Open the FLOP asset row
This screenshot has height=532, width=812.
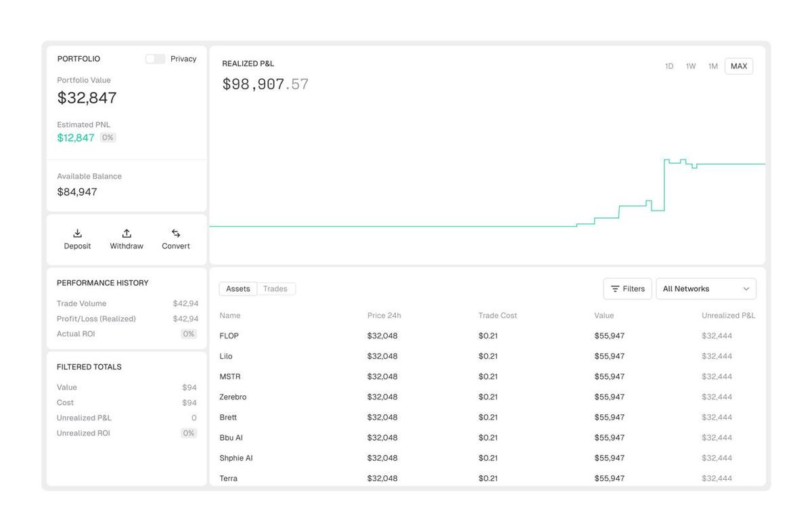click(x=229, y=336)
